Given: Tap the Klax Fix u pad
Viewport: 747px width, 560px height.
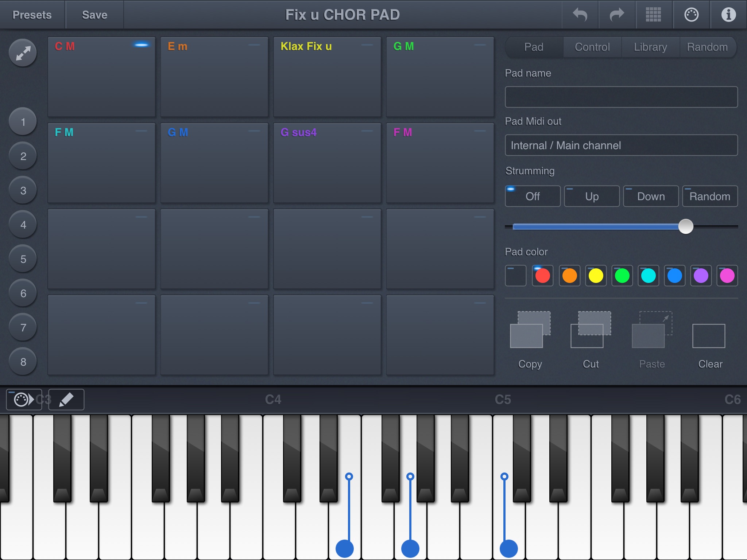Looking at the screenshot, I should tap(327, 77).
